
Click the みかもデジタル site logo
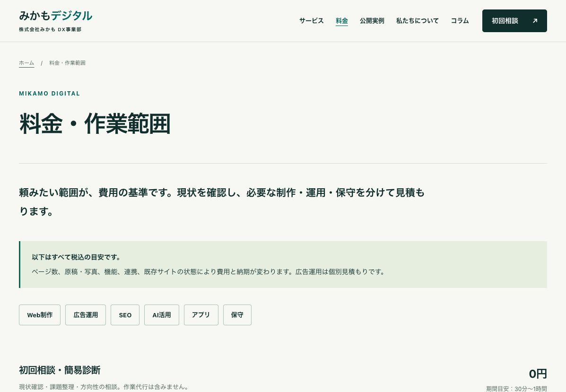pyautogui.click(x=56, y=16)
